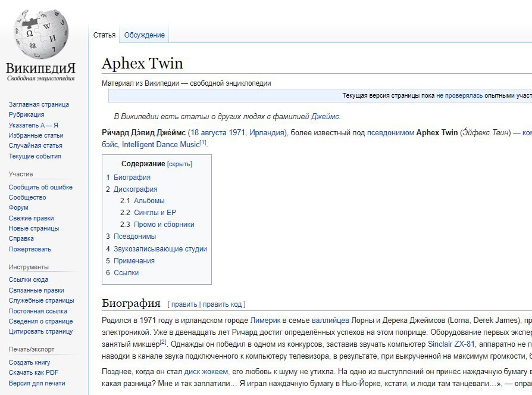
Task: Jump to 5 Примечания section
Action: pos(130,261)
